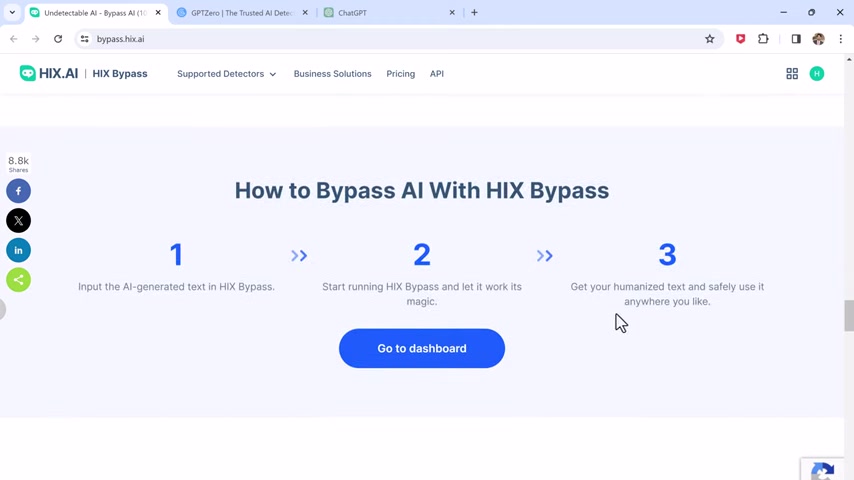This screenshot has height=480, width=854.
Task: Expand the Supported Detectors dropdown
Action: click(226, 74)
